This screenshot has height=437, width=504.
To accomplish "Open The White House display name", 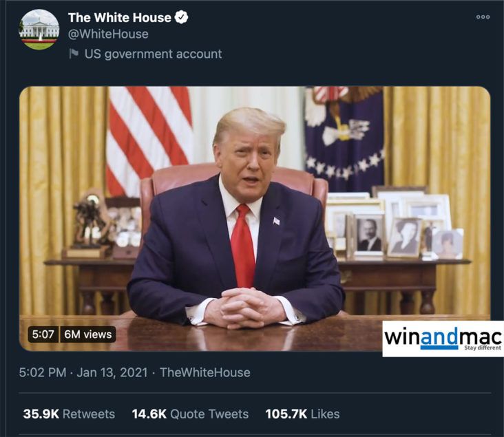I will (120, 18).
